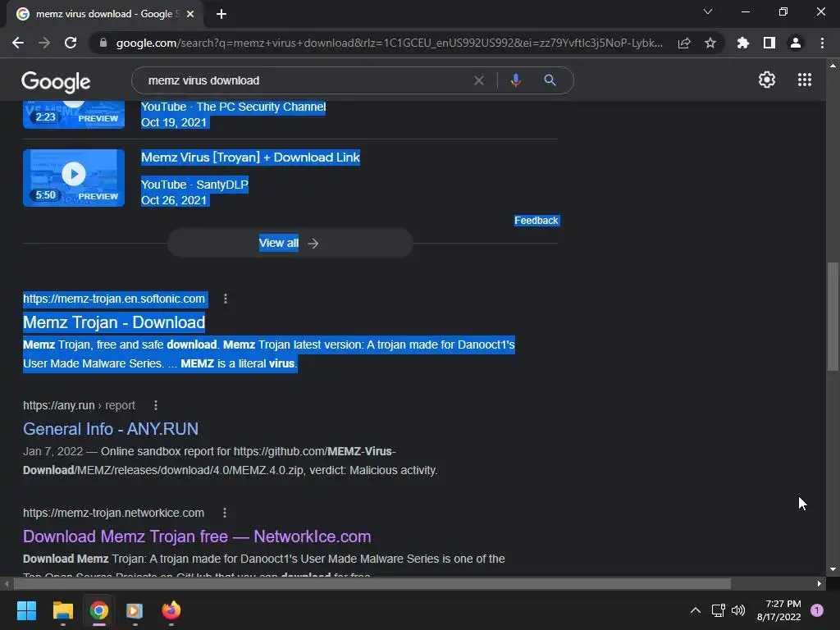Click the https://any.run › report URL text
Image resolution: width=840 pixels, height=630 pixels.
[x=79, y=405]
